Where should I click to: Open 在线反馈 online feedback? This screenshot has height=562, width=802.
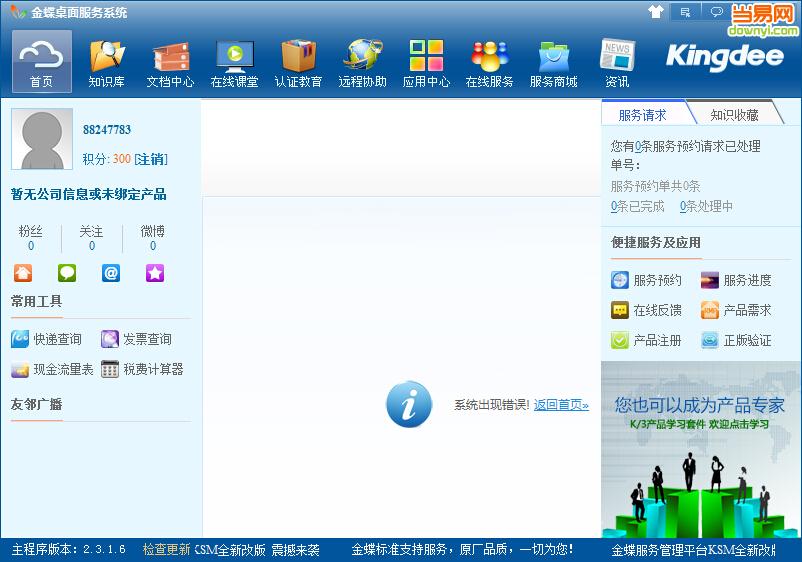coord(646,310)
